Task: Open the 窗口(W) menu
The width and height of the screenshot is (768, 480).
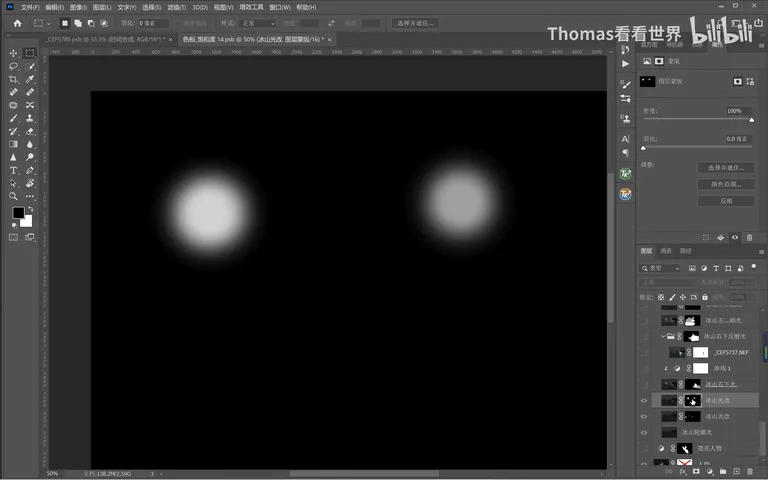Action: click(280, 7)
